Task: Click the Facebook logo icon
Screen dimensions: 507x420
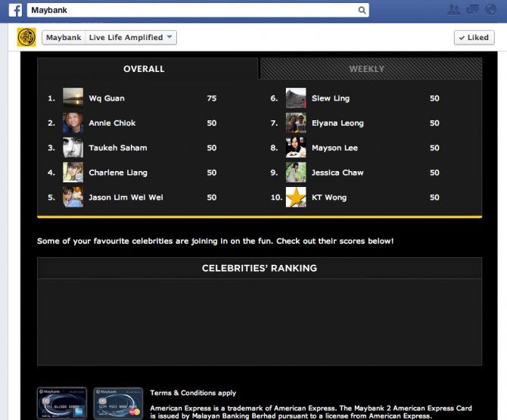Action: click(15, 10)
